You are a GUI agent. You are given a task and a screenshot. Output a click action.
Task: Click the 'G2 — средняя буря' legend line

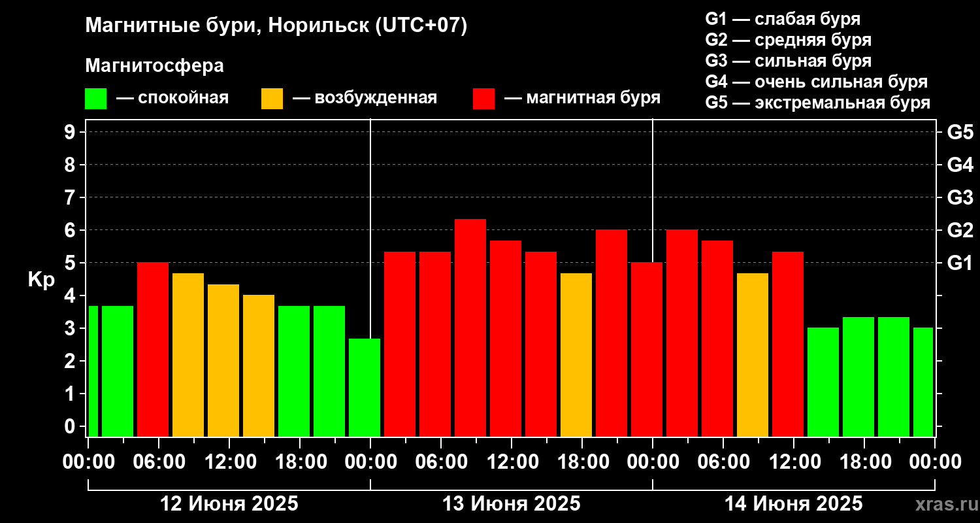click(x=788, y=40)
